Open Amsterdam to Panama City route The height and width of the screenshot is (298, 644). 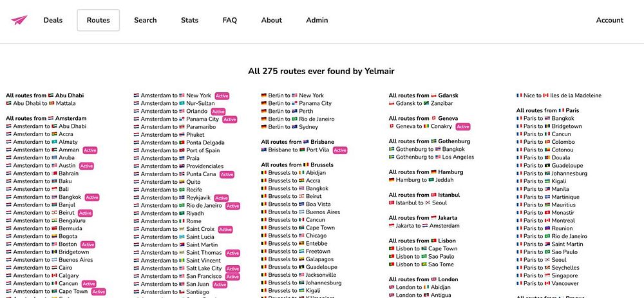(x=176, y=119)
